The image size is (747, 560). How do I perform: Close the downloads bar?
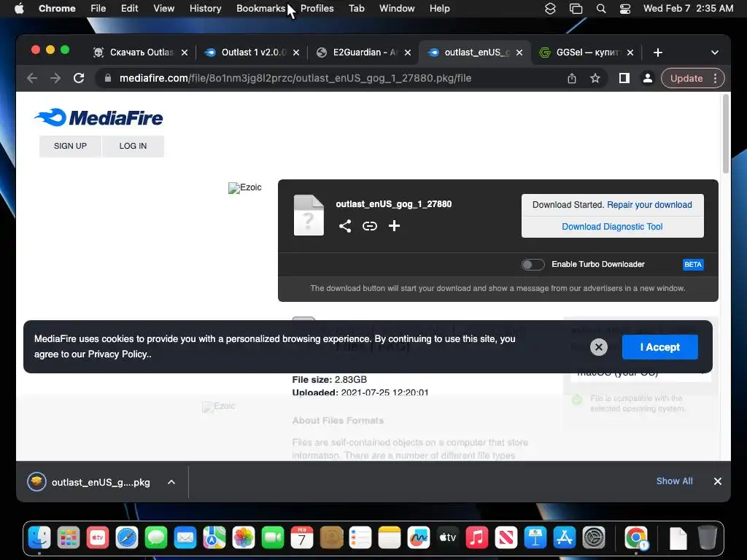(718, 481)
